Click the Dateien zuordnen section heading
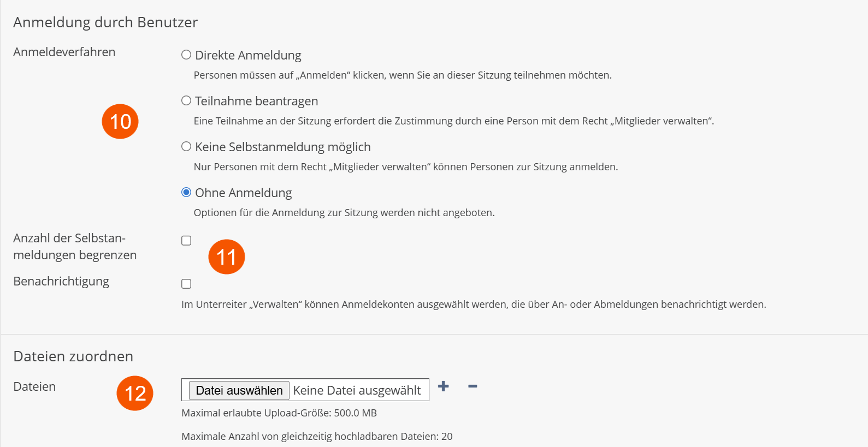 click(73, 356)
